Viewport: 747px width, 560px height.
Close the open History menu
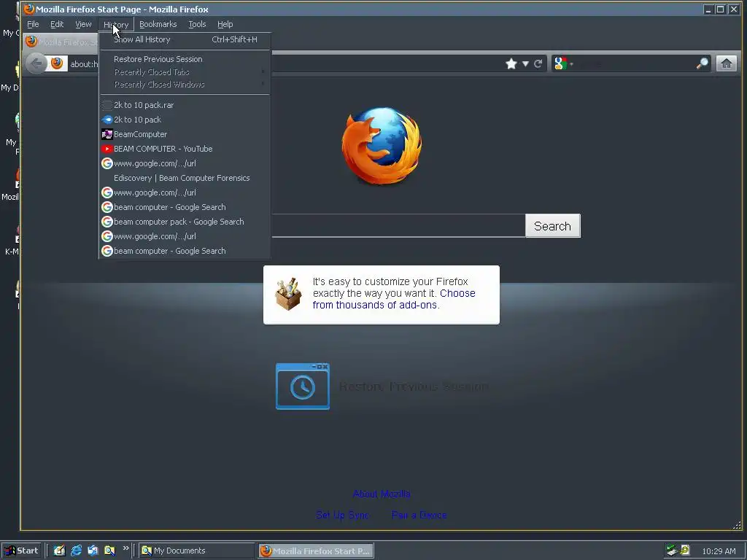pyautogui.click(x=116, y=24)
